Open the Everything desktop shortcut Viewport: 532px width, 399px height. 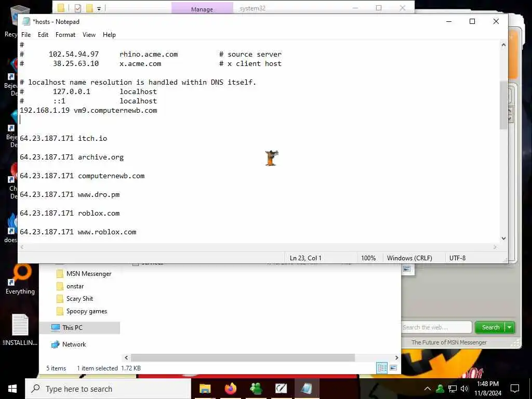(20, 279)
